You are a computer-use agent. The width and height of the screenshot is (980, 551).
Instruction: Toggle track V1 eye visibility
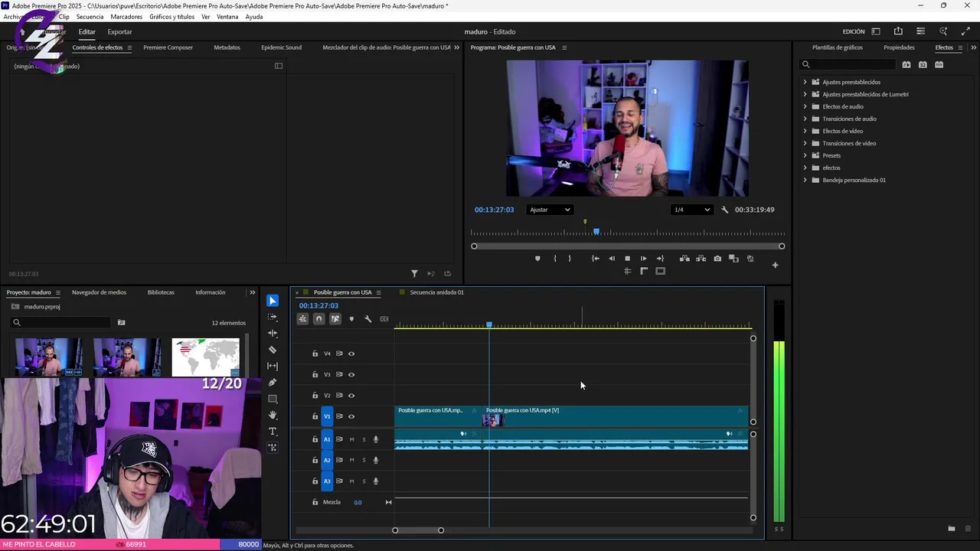tap(351, 416)
